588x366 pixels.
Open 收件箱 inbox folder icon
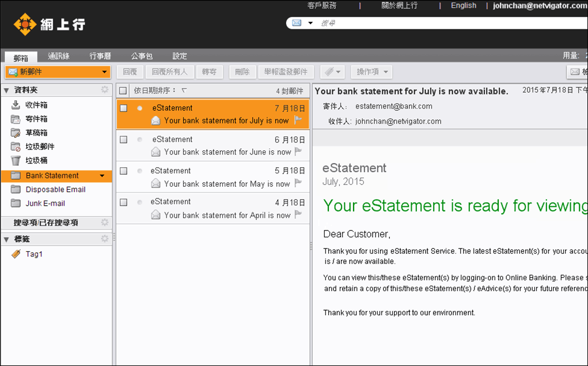(x=16, y=105)
